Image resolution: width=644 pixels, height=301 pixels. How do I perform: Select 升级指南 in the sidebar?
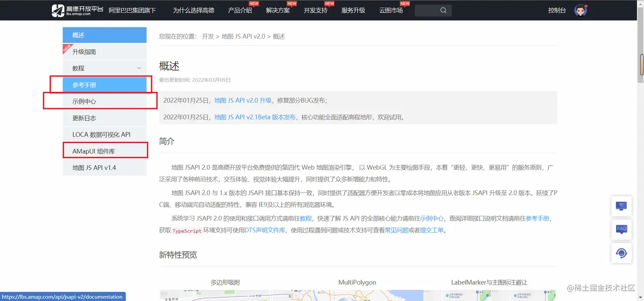[x=104, y=52]
